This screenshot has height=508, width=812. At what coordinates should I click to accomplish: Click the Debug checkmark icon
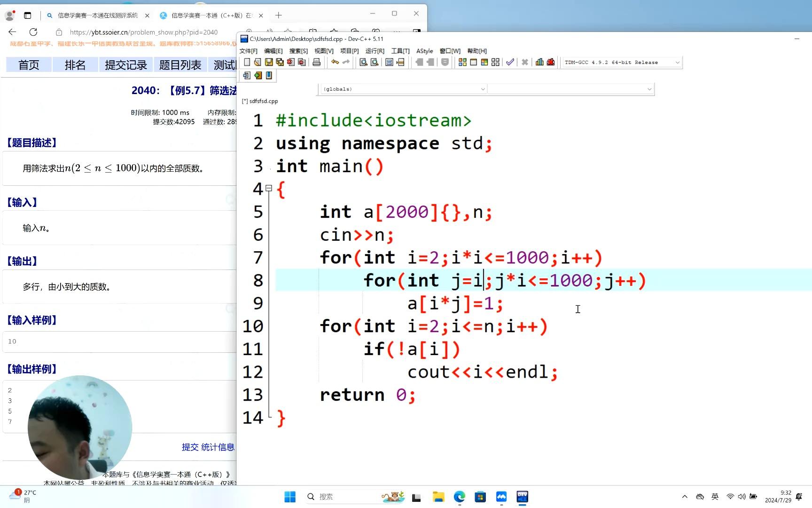click(x=510, y=62)
